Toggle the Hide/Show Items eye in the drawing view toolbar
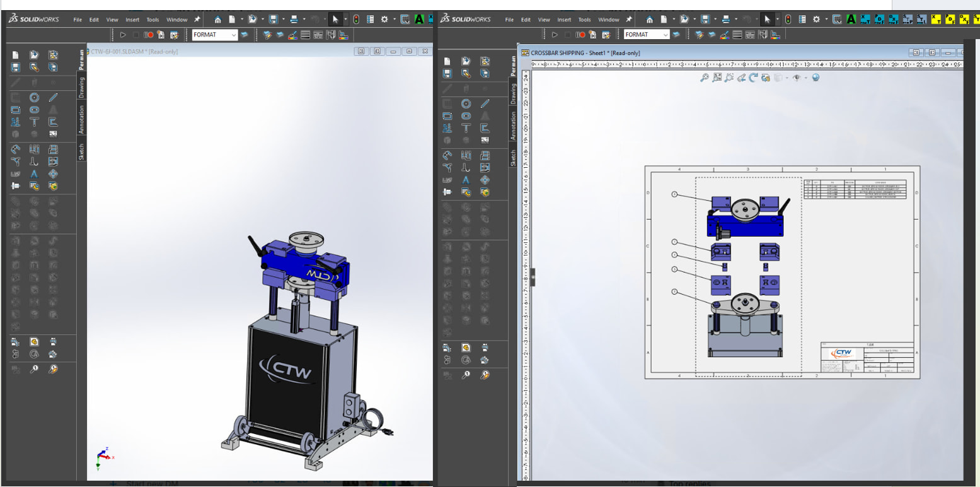Screen dimensions: 980x487 pyautogui.click(x=797, y=78)
